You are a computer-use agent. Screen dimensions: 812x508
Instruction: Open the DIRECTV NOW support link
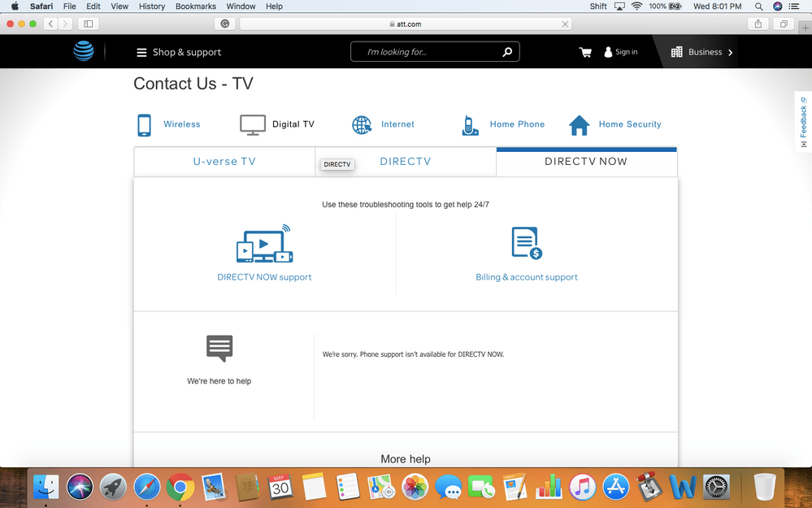click(x=264, y=277)
